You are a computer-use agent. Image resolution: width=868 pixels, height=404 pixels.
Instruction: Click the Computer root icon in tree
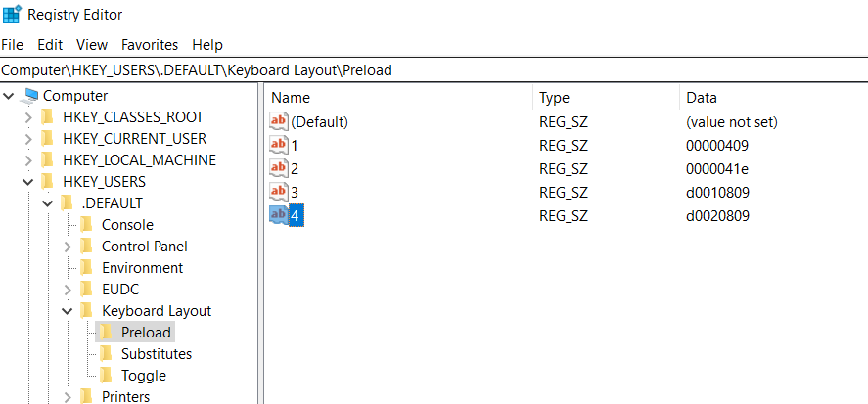pos(28,96)
